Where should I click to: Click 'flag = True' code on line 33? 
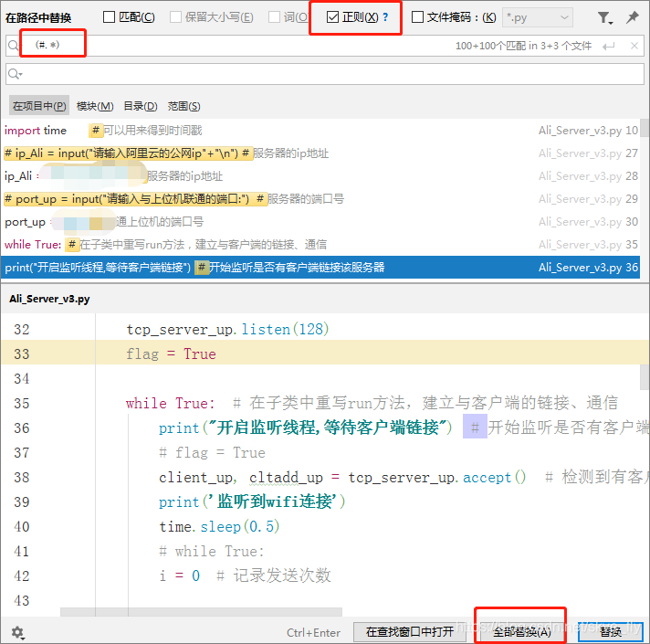click(x=171, y=354)
